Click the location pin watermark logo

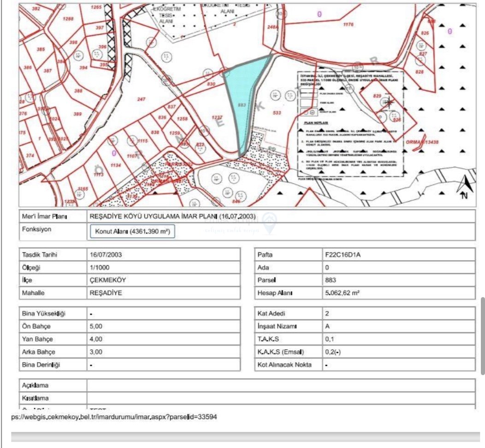click(269, 221)
